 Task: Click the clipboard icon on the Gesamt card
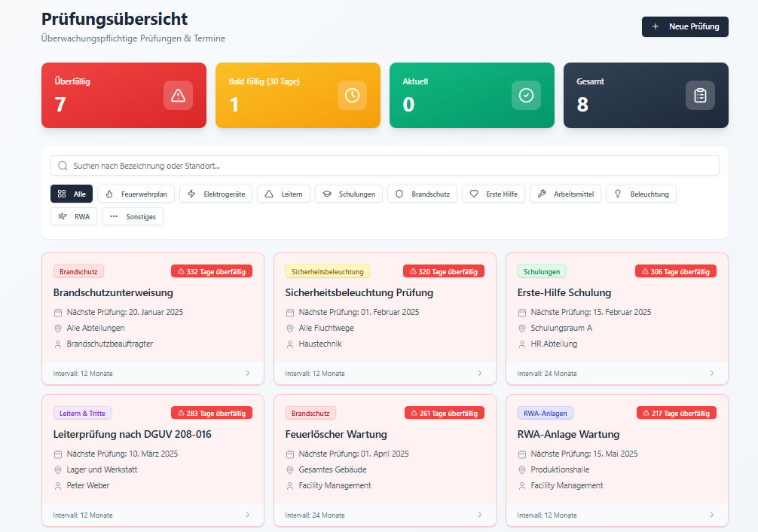pos(700,95)
